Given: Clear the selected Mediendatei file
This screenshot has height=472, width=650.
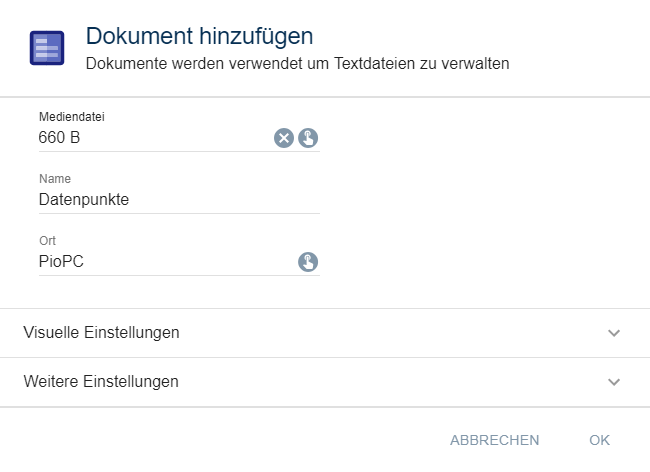Looking at the screenshot, I should click(284, 138).
